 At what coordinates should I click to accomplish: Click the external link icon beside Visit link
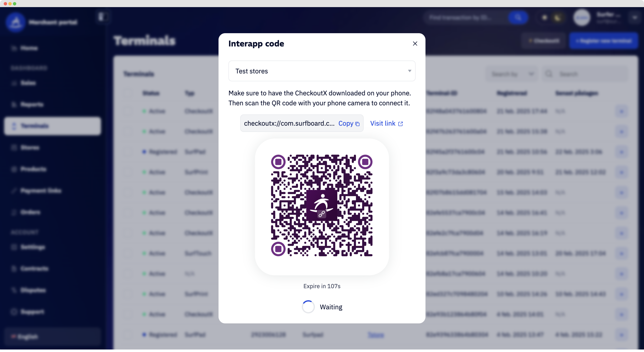pos(401,124)
